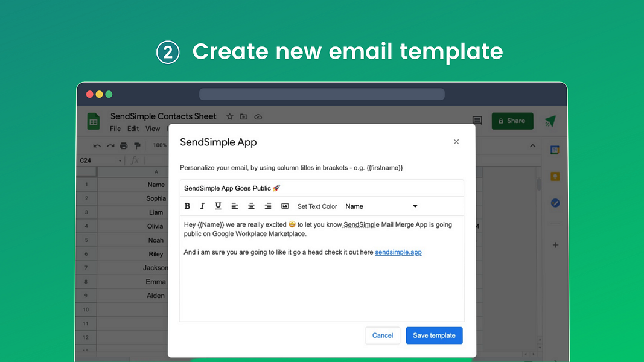The image size is (644, 362).
Task: Open the Edit menu
Action: (x=132, y=129)
